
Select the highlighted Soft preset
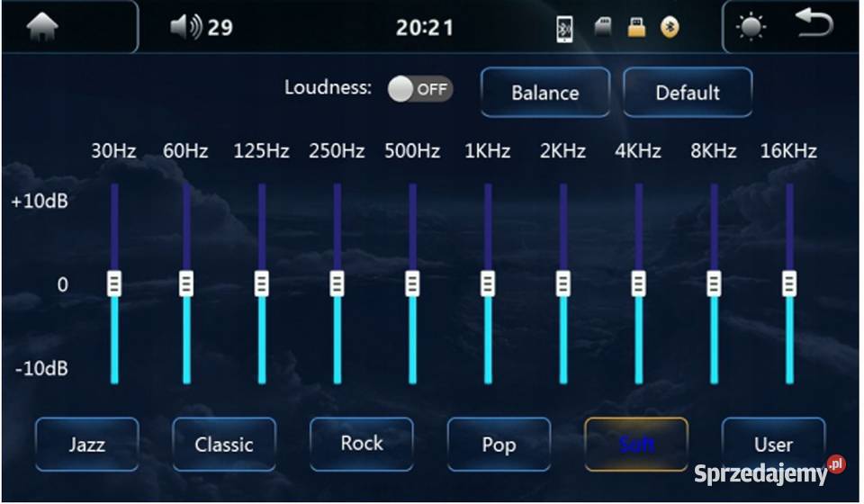click(636, 444)
